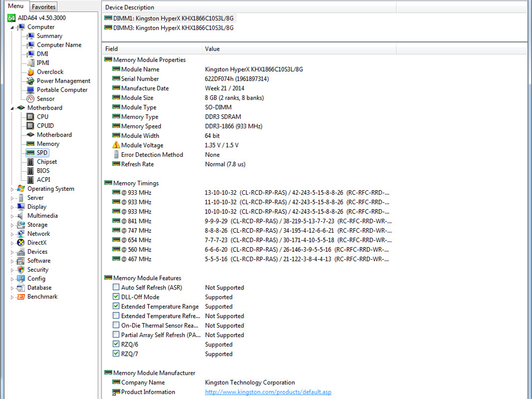Toggle the Extended Temperature Range checkbox

[x=116, y=307]
